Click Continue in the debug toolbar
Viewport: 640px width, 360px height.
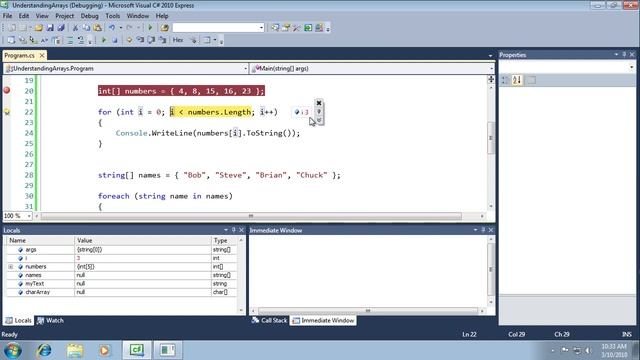click(103, 40)
